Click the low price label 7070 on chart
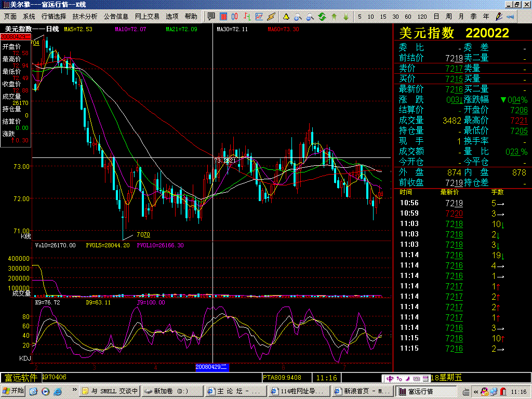 pyautogui.click(x=143, y=234)
